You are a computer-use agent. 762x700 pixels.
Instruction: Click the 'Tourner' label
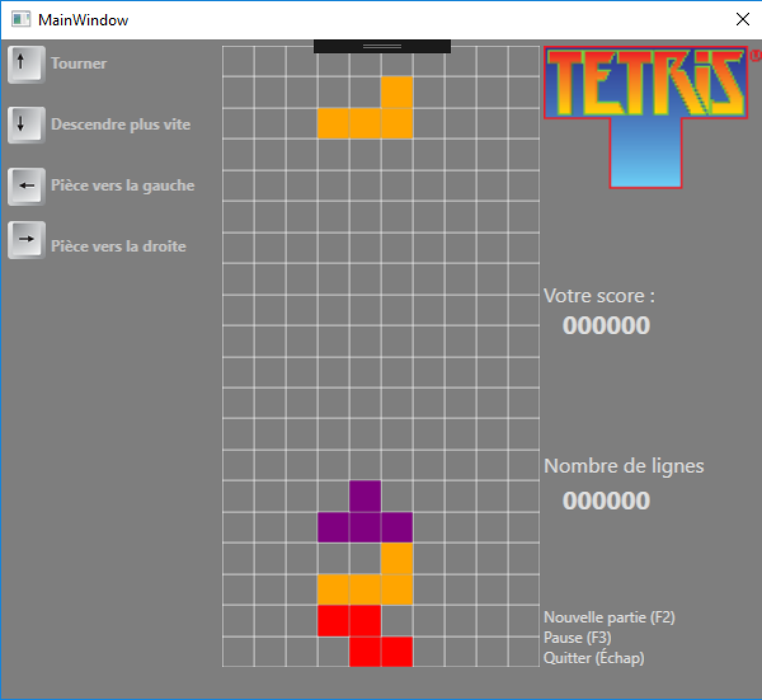(x=79, y=64)
